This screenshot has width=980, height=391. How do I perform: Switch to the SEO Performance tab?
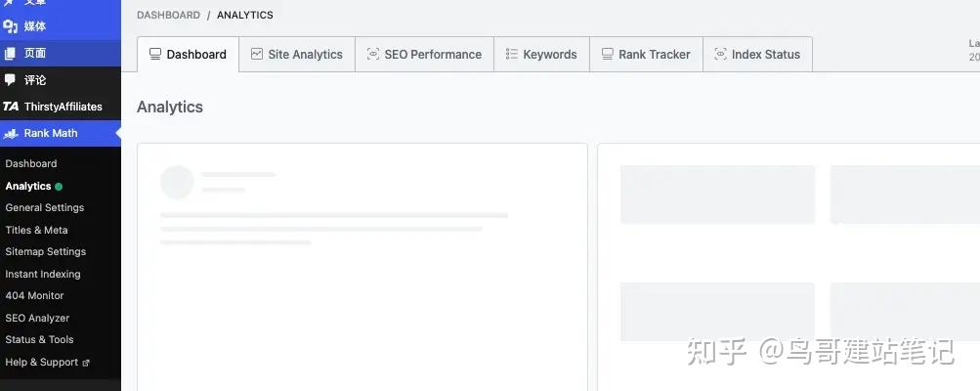pos(424,55)
